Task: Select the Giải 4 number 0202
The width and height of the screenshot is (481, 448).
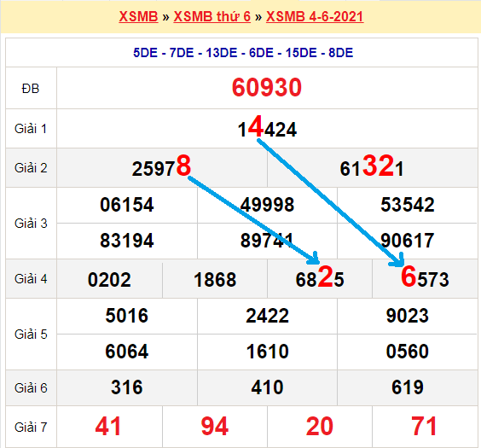Action: (109, 280)
